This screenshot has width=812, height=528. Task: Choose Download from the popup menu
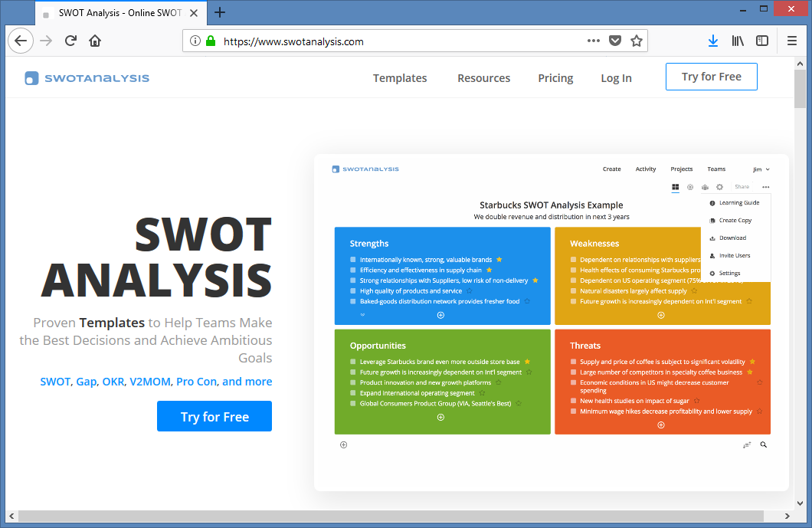(x=728, y=238)
